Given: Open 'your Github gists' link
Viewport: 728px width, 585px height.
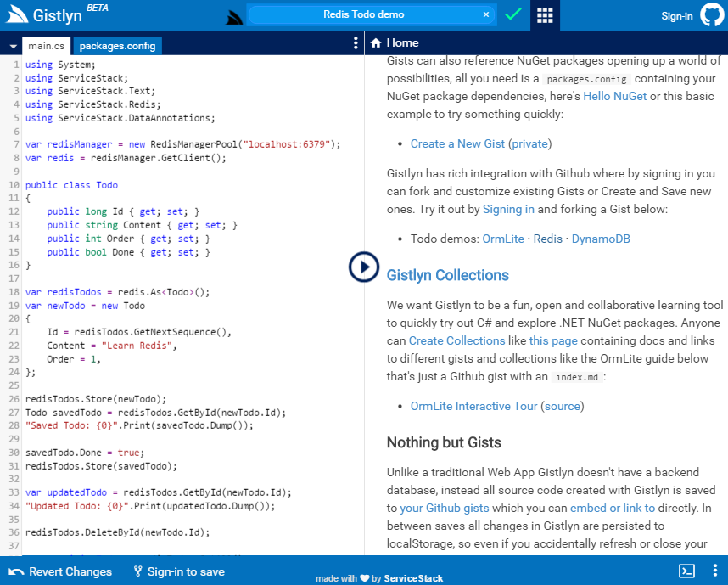Looking at the screenshot, I should (445, 508).
